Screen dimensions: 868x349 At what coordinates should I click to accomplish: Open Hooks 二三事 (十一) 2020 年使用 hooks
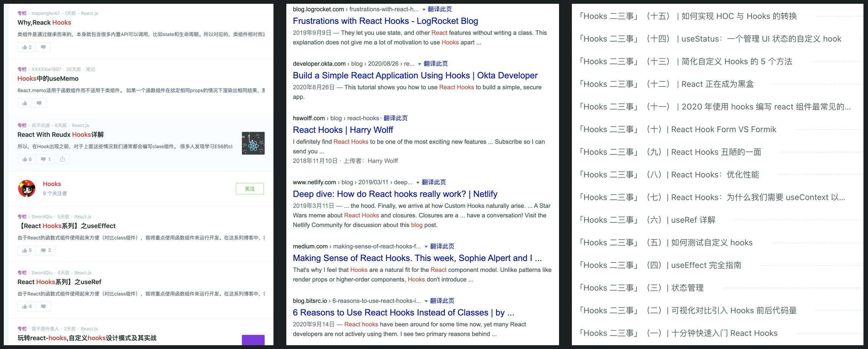point(715,107)
